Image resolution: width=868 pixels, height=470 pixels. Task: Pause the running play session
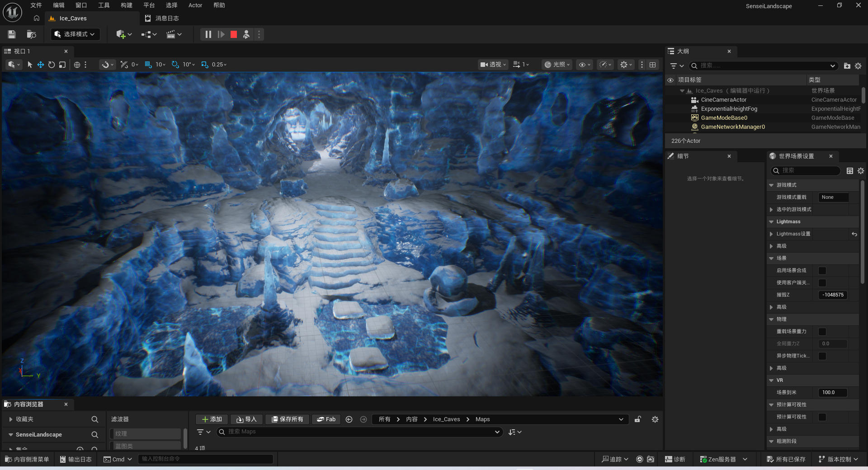tap(208, 34)
